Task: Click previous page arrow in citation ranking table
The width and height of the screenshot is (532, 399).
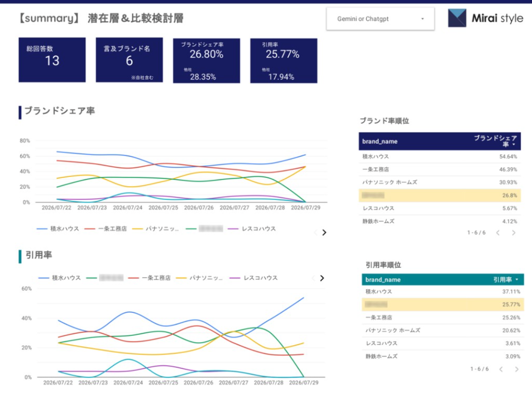Action: tap(501, 369)
